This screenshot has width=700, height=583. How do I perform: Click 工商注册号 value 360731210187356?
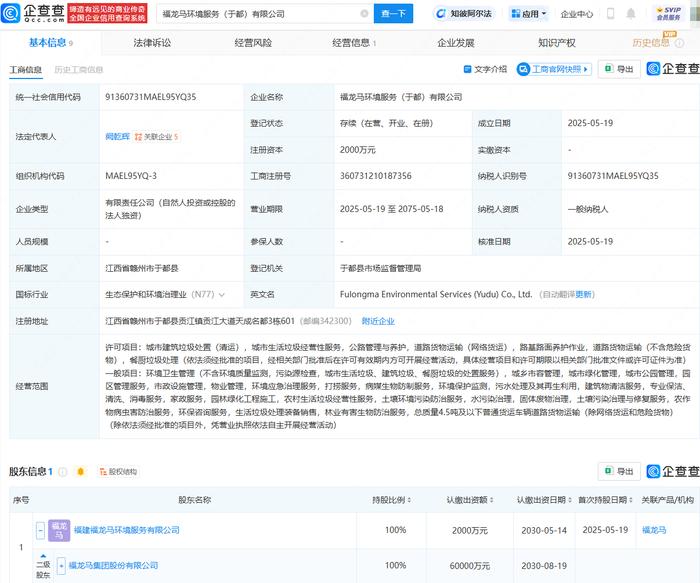click(x=375, y=176)
